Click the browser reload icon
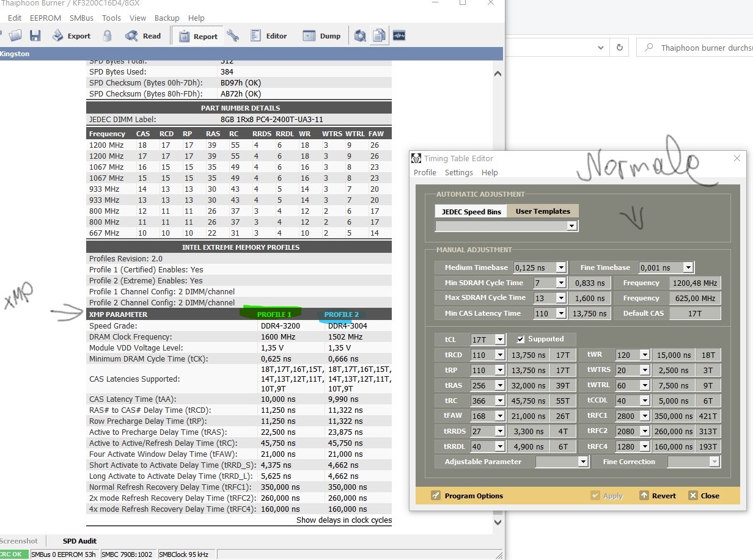Image resolution: width=753 pixels, height=560 pixels. (x=619, y=48)
